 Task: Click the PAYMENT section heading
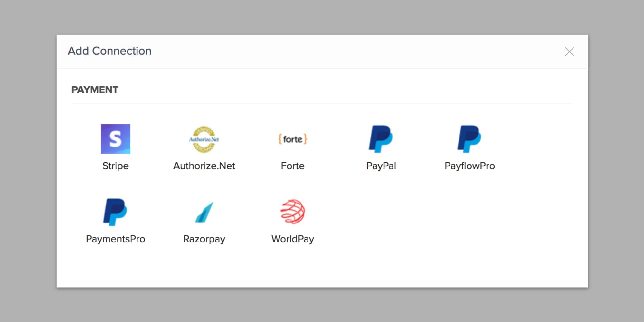tap(95, 90)
